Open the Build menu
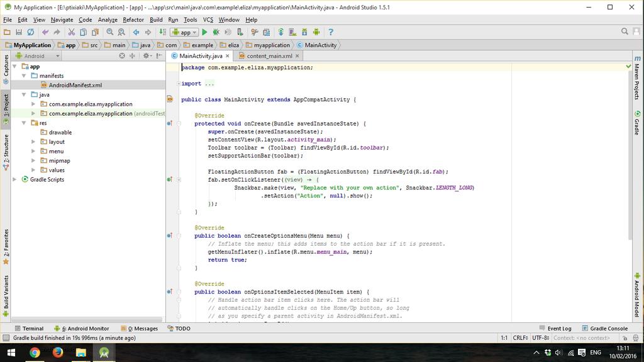 pos(156,19)
